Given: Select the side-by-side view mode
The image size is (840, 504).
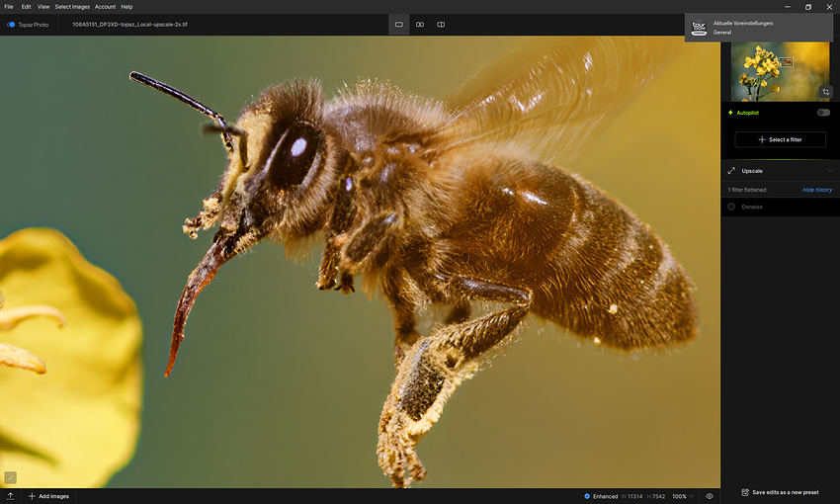Looking at the screenshot, I should [x=420, y=25].
